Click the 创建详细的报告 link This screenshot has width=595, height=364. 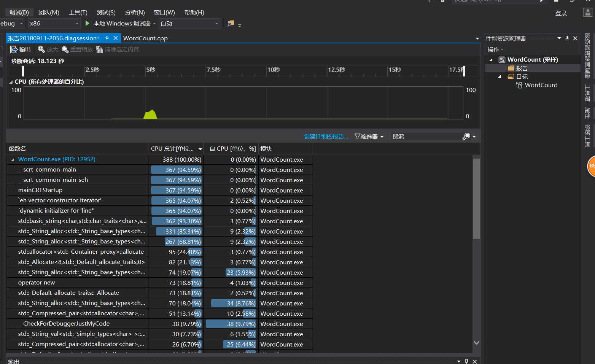tap(326, 137)
